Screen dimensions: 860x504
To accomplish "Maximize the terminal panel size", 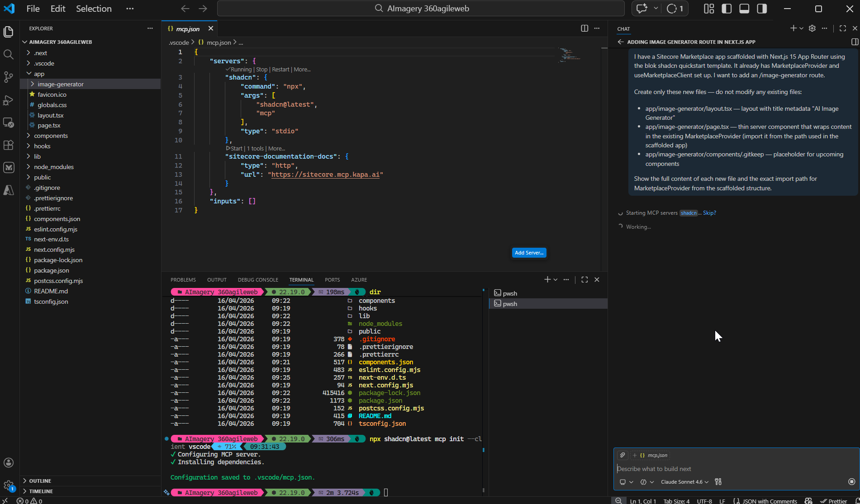I will (584, 280).
